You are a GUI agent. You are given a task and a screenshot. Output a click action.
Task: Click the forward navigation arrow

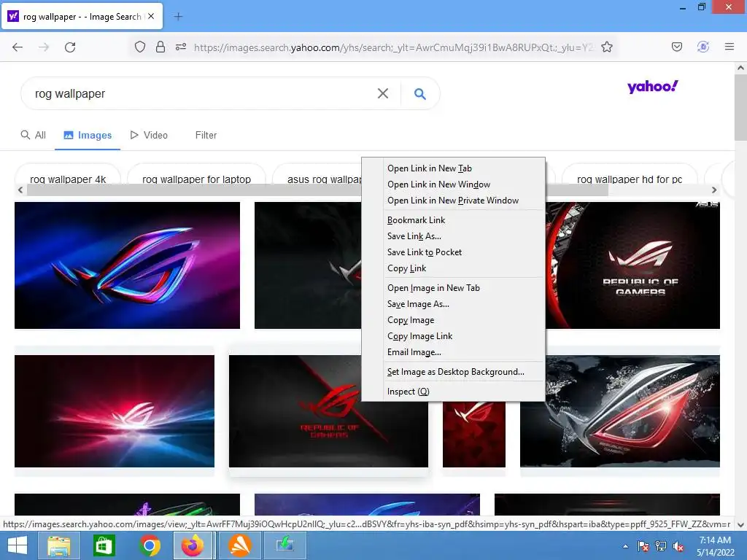pyautogui.click(x=44, y=47)
